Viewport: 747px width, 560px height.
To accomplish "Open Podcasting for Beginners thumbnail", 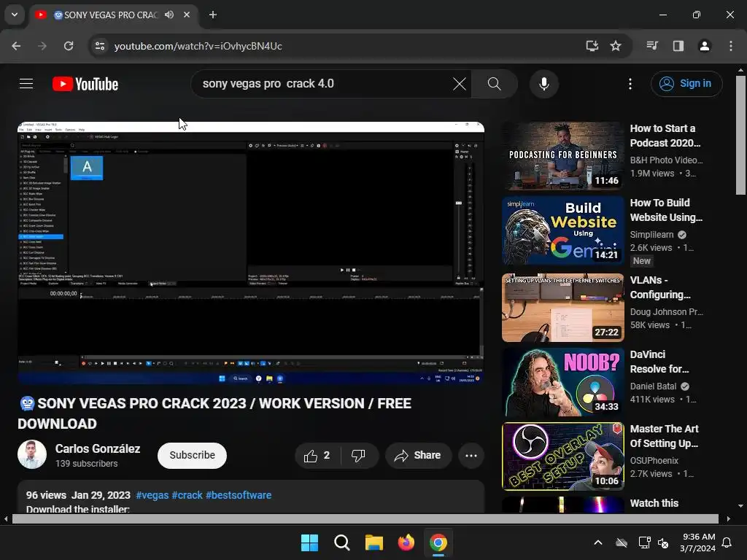I will [x=562, y=156].
